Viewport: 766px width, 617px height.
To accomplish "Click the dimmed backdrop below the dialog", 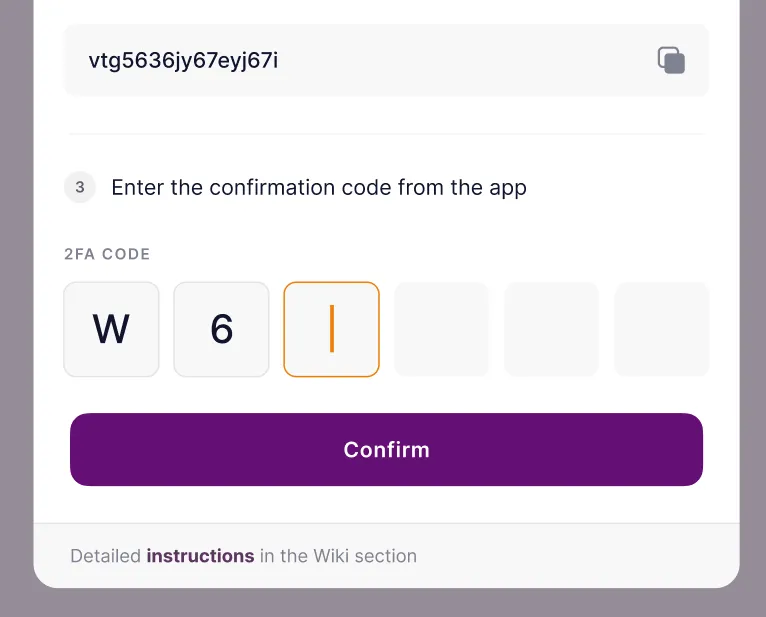I will pyautogui.click(x=383, y=603).
